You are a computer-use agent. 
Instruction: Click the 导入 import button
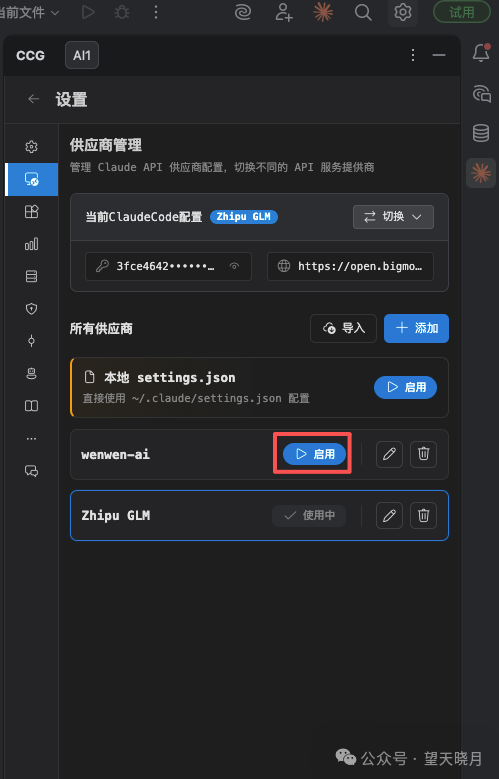tap(343, 328)
